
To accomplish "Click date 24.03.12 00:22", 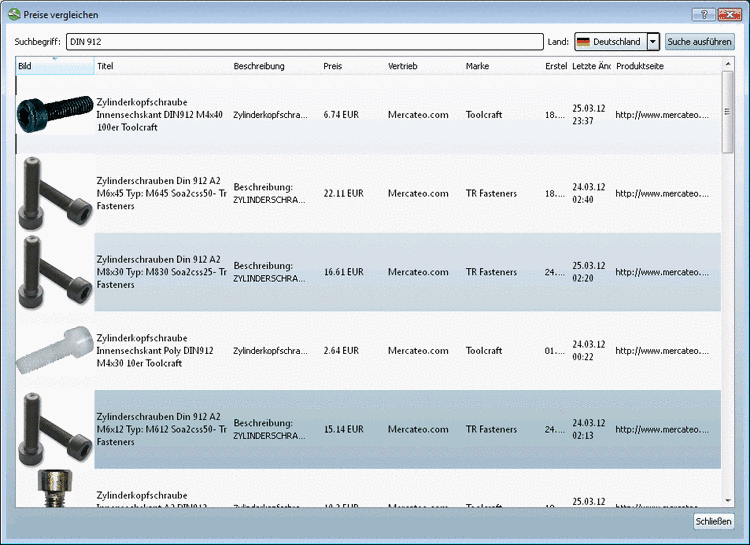I will [589, 350].
